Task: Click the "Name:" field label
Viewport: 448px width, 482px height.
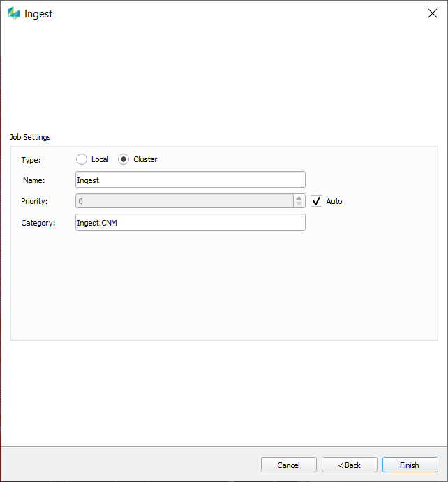Action: coord(33,180)
